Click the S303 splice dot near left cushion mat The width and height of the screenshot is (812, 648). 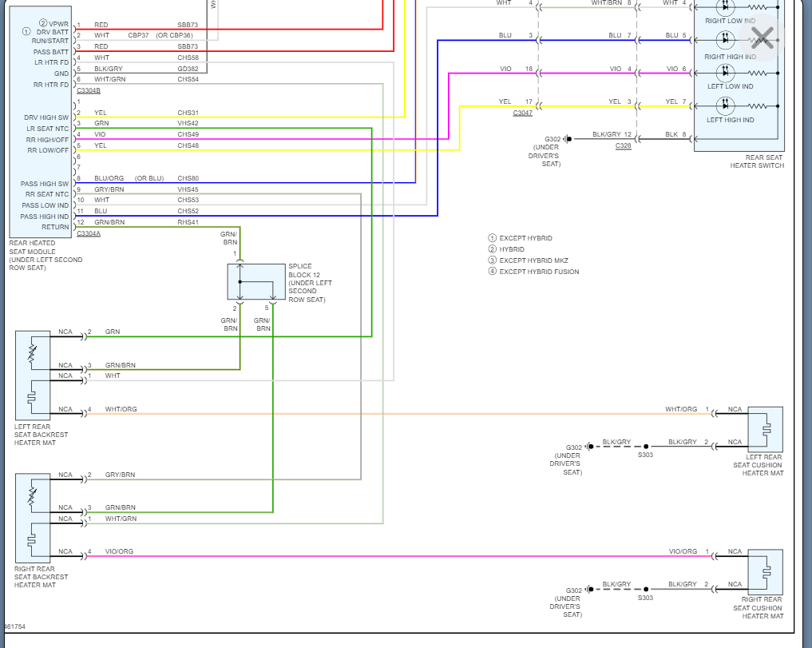pos(646,447)
